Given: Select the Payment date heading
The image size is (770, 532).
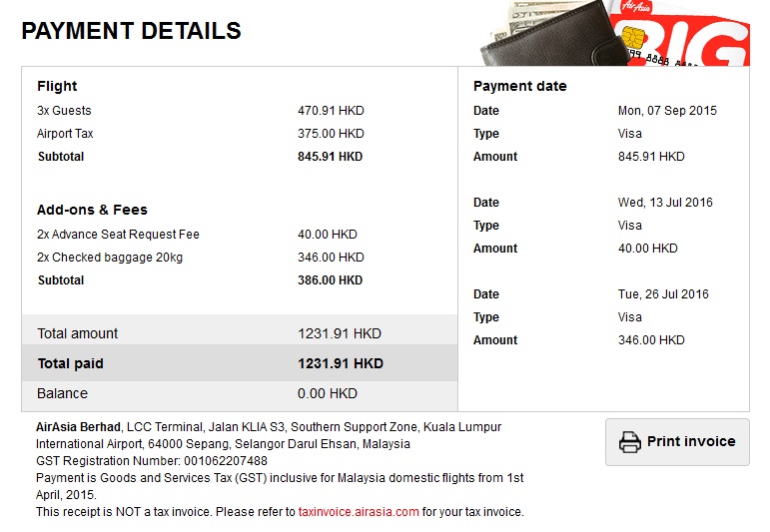Looking at the screenshot, I should point(519,86).
